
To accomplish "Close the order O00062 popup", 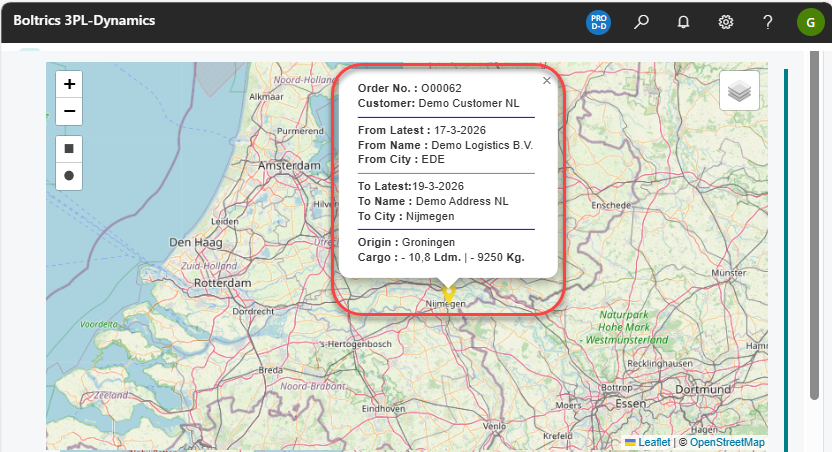I will pyautogui.click(x=546, y=81).
